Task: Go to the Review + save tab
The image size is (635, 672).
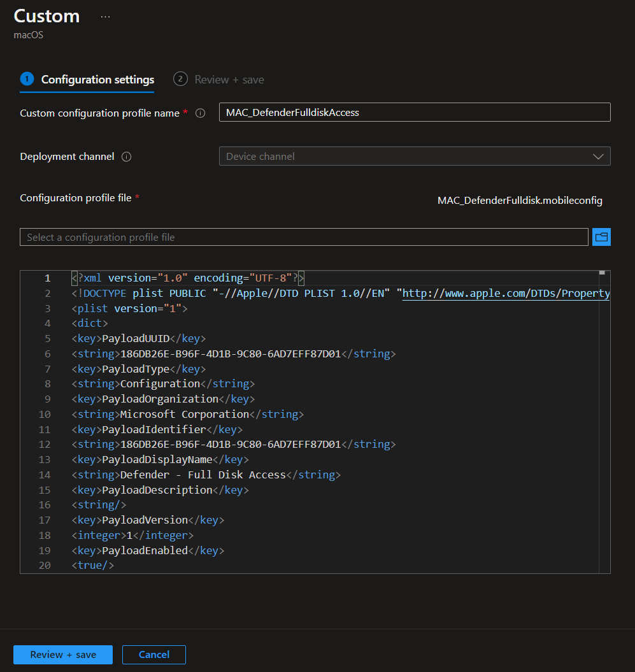Action: click(229, 80)
